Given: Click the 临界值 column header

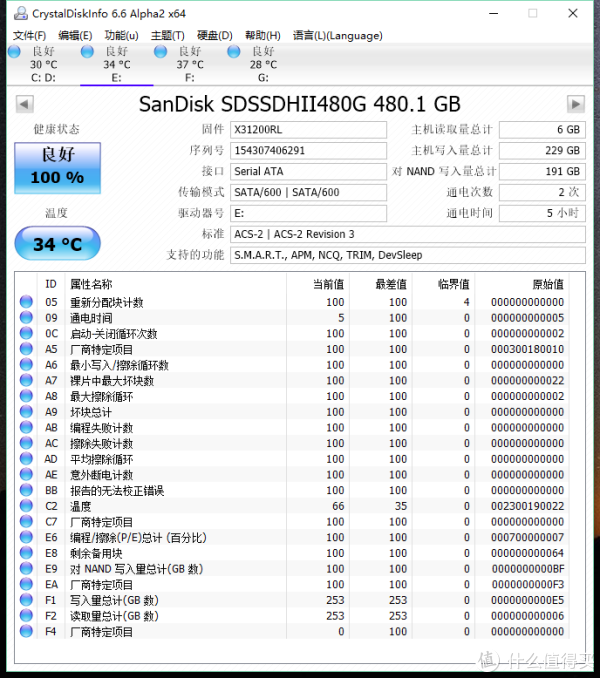Looking at the screenshot, I should coord(454,284).
